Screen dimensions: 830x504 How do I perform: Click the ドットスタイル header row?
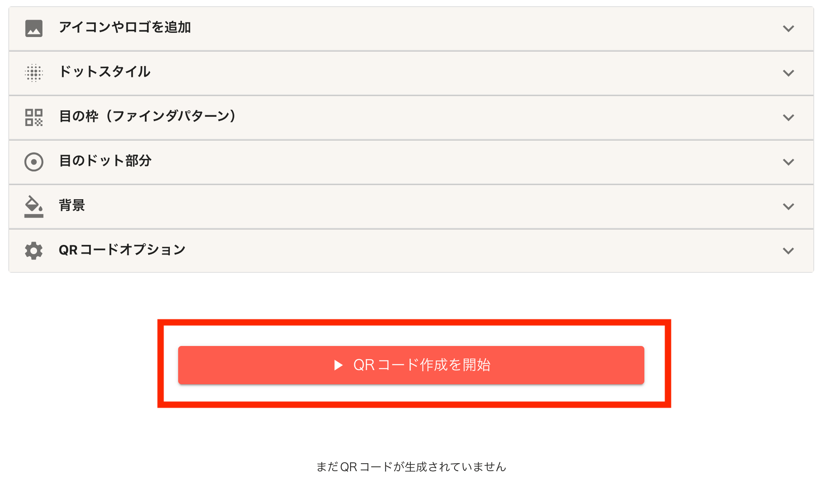[x=105, y=73]
